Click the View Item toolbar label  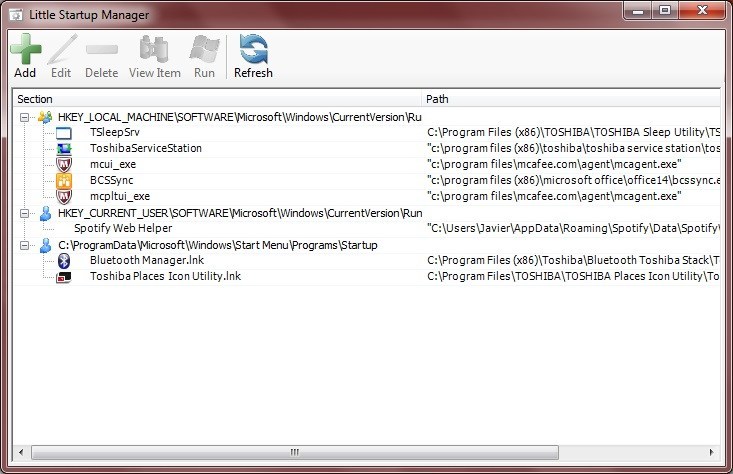click(x=155, y=73)
